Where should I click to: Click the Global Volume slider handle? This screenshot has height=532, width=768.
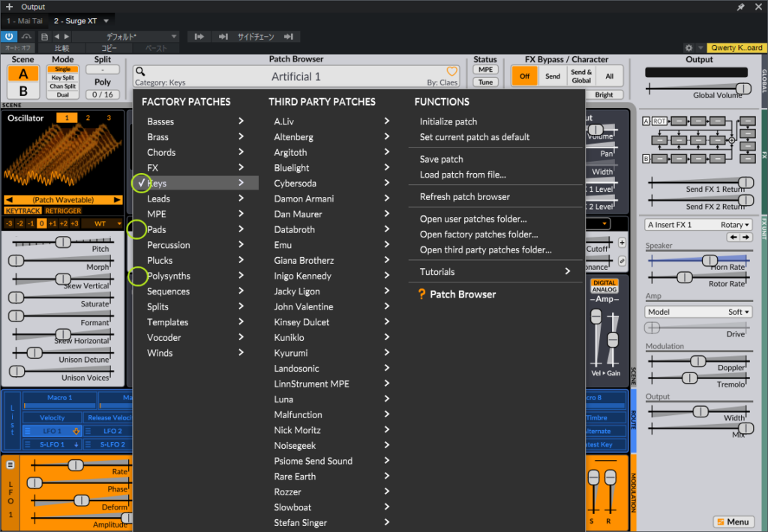click(742, 88)
